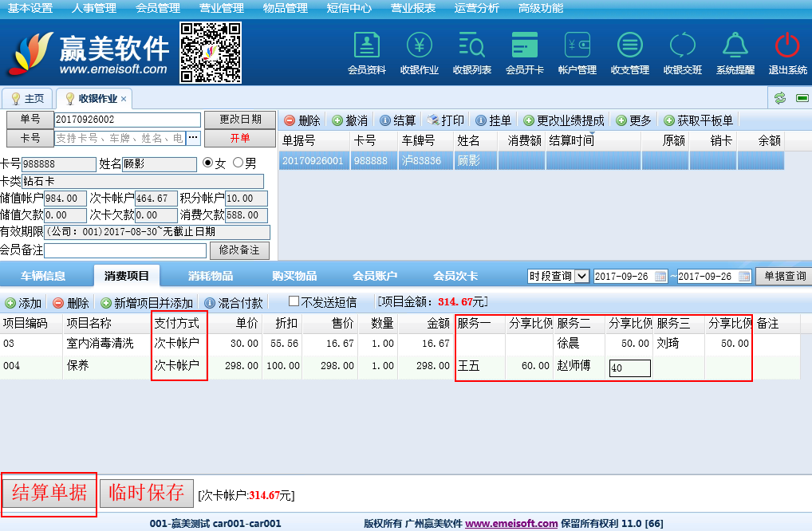Open 帐户管理 account management icon
The height and width of the screenshot is (531, 812).
pyautogui.click(x=577, y=46)
